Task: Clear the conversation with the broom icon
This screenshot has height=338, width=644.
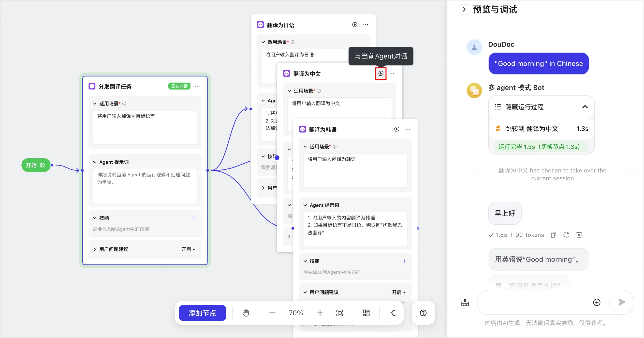Action: (x=465, y=303)
